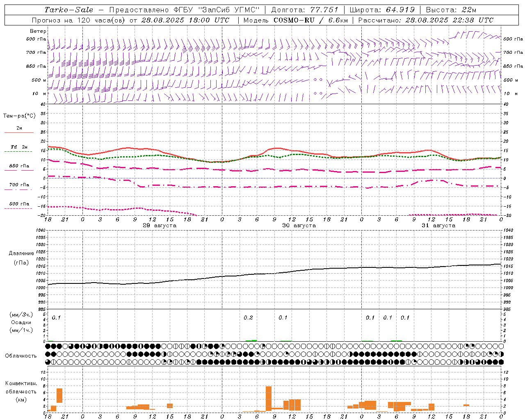Image resolution: width=525 pixels, height=420 pixels.
Task: Select the Долгота: 77.751 longitude value
Action: coord(305,10)
